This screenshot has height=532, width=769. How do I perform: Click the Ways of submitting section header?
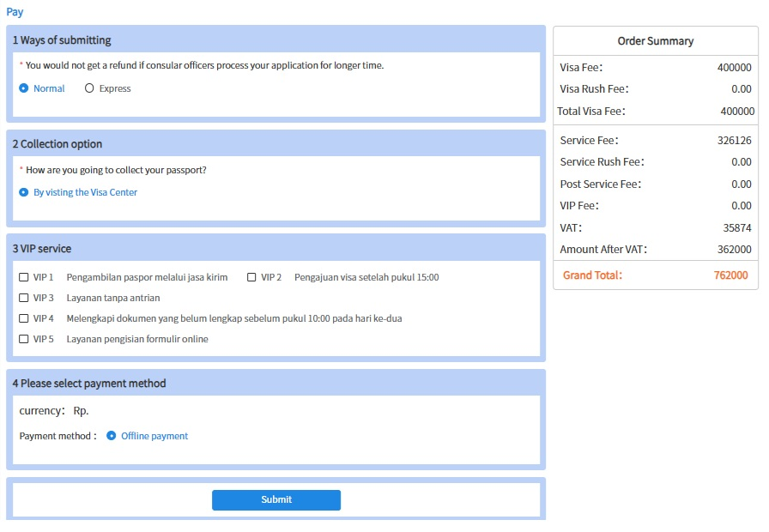(x=62, y=39)
